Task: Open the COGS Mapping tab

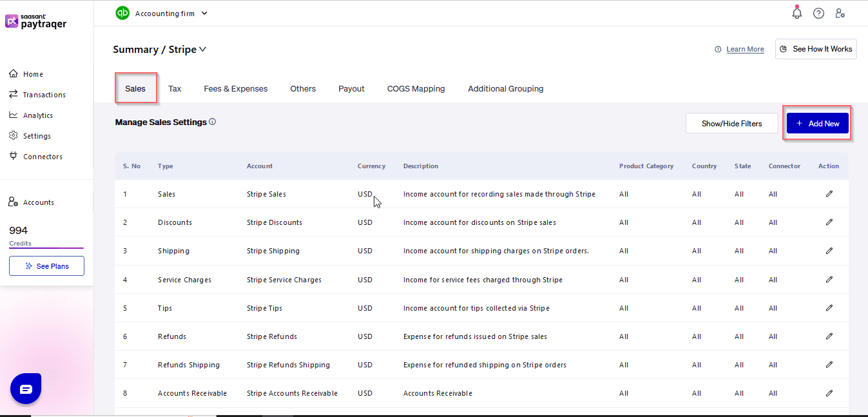Action: tap(416, 88)
